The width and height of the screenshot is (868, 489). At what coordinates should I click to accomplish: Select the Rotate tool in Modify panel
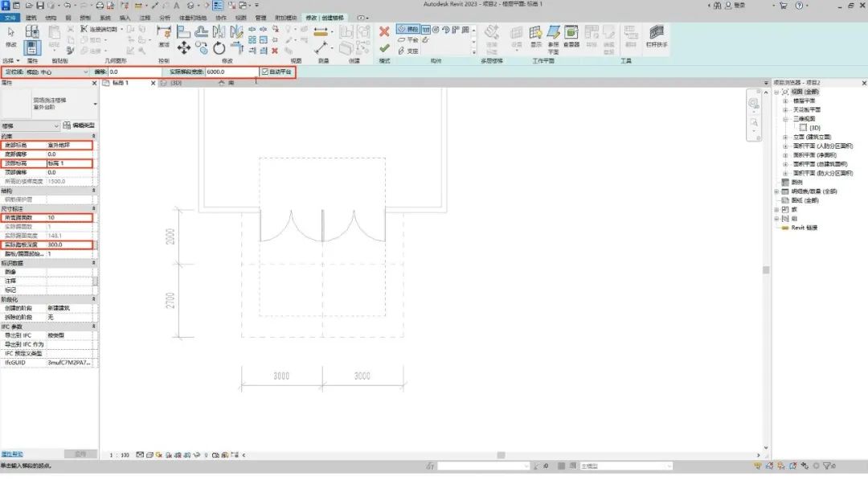(219, 48)
